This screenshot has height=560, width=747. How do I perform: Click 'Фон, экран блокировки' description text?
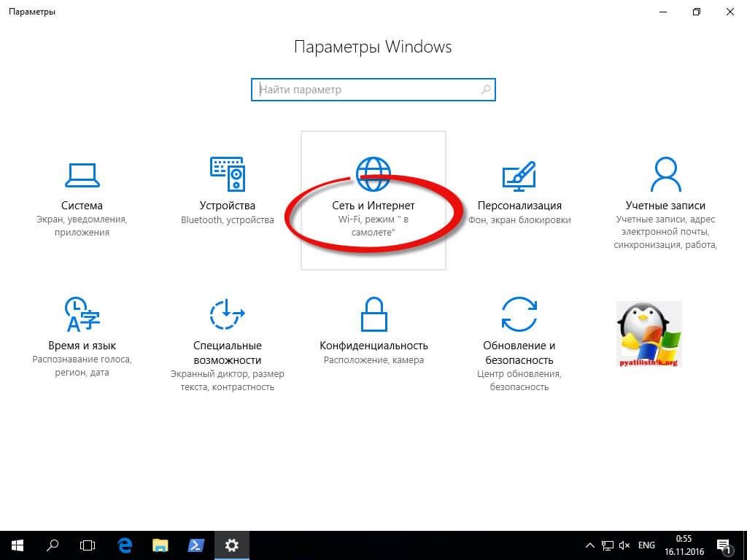(x=519, y=220)
